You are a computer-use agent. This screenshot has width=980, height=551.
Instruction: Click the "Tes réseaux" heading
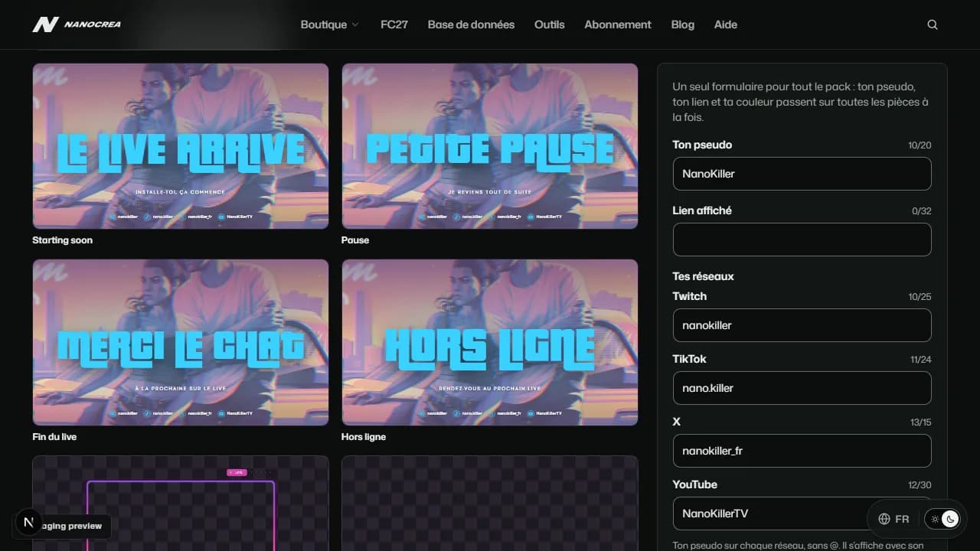pos(704,276)
